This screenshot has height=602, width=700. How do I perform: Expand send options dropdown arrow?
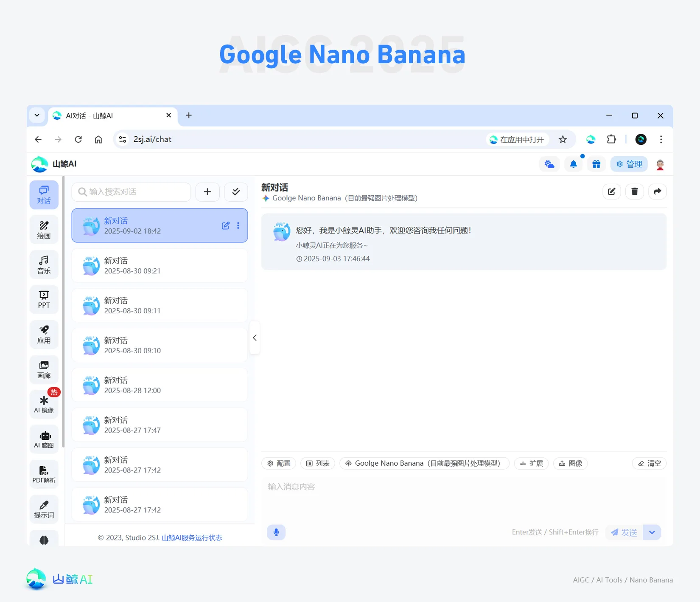652,532
